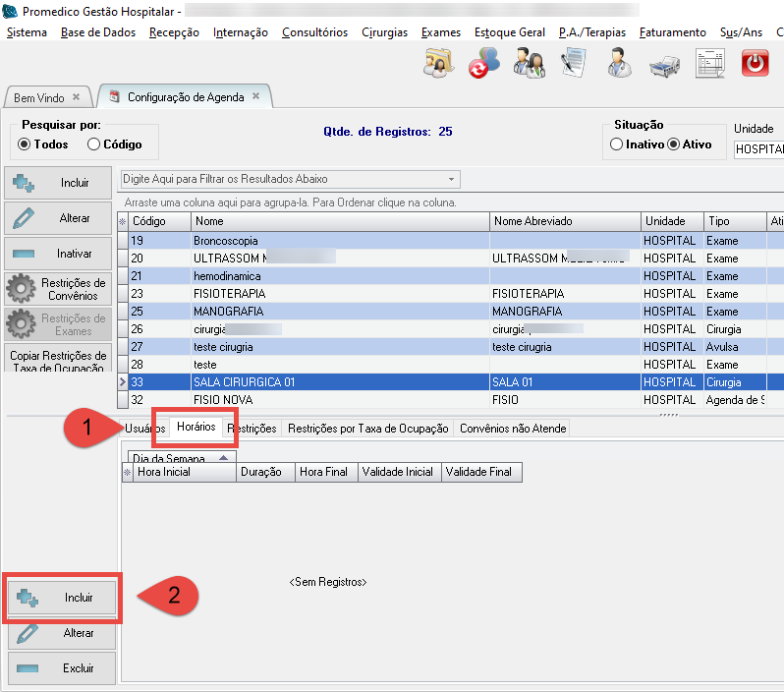The height and width of the screenshot is (692, 784).
Task: Expand the filter results dropdown arrow
Action: [x=451, y=180]
